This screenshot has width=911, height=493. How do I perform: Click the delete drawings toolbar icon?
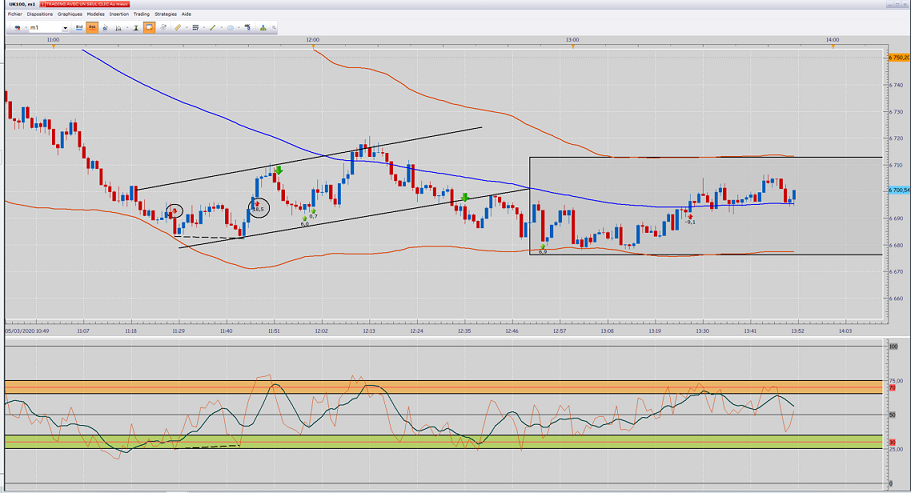pyautogui.click(x=248, y=27)
